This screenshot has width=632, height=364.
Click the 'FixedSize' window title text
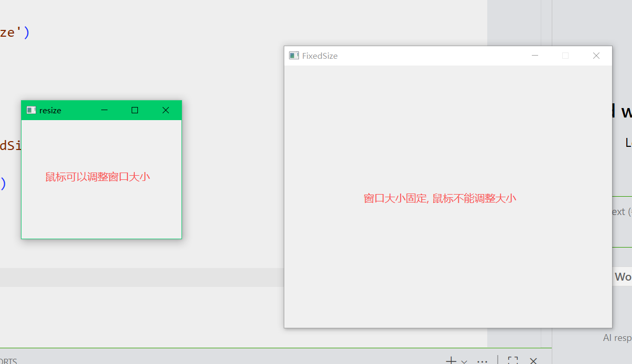(x=320, y=56)
